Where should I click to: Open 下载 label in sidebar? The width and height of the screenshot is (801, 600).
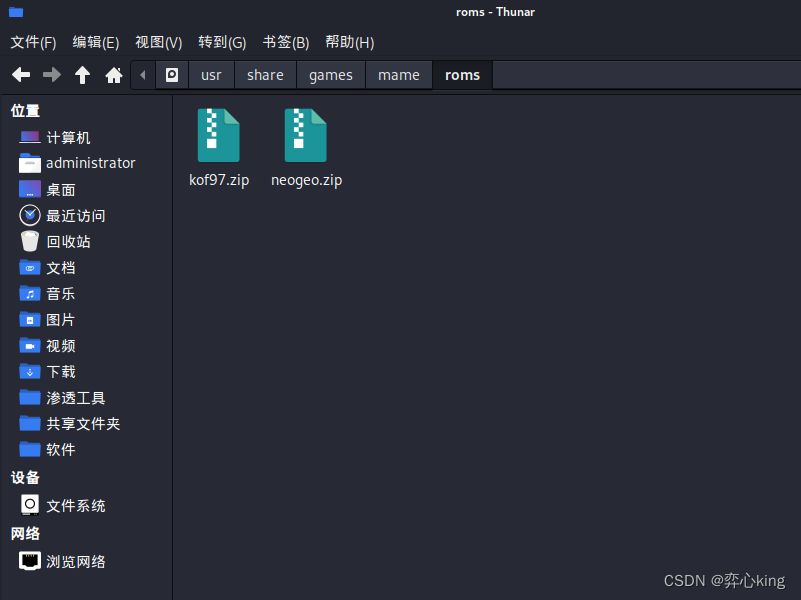[61, 372]
